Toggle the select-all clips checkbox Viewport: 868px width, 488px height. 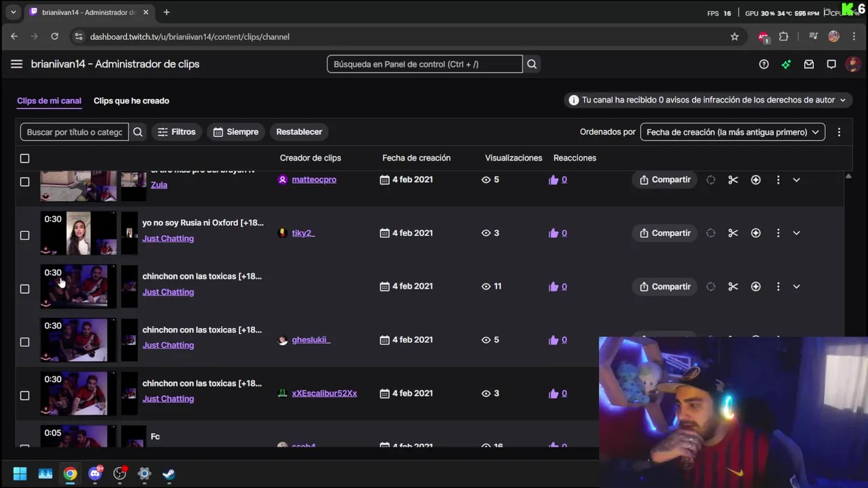tap(25, 159)
